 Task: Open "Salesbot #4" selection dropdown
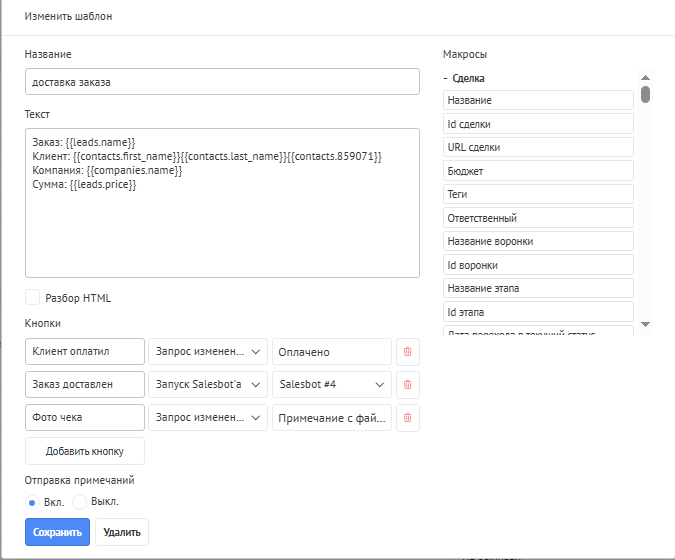[x=332, y=384]
